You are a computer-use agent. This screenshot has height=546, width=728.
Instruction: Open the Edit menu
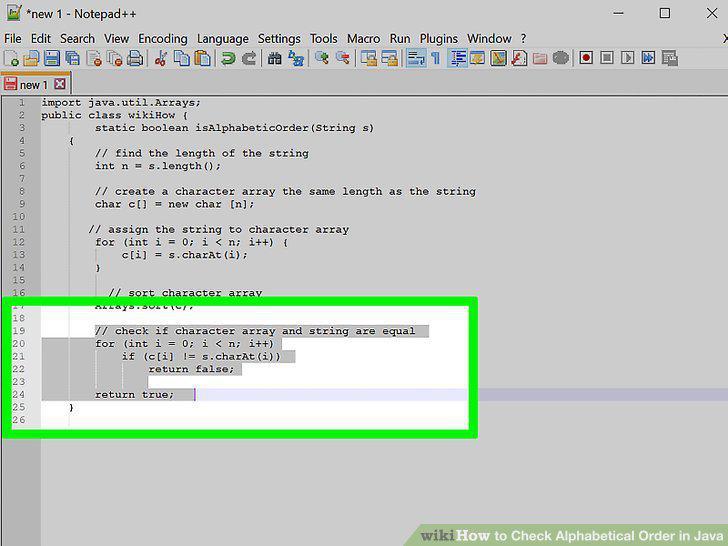point(41,39)
